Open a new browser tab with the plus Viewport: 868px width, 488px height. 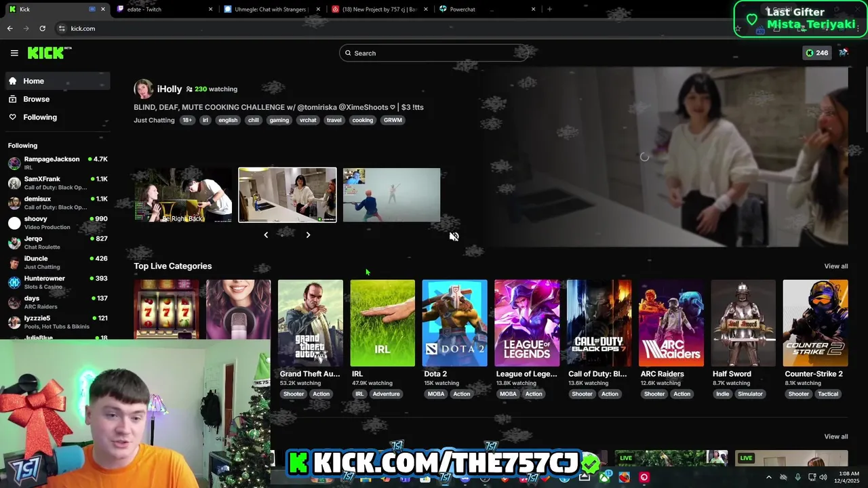pos(549,9)
